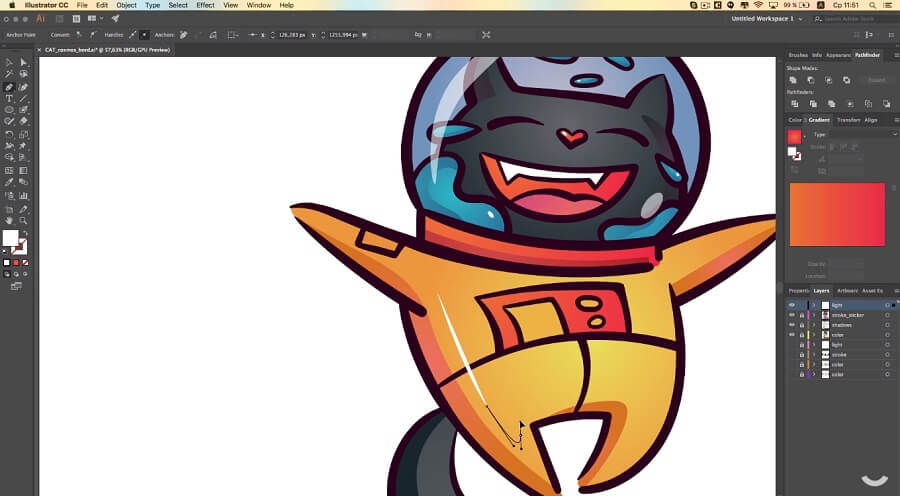Set paint mode to Gradient in toolbar
The height and width of the screenshot is (496, 900).
pyautogui.click(x=16, y=262)
